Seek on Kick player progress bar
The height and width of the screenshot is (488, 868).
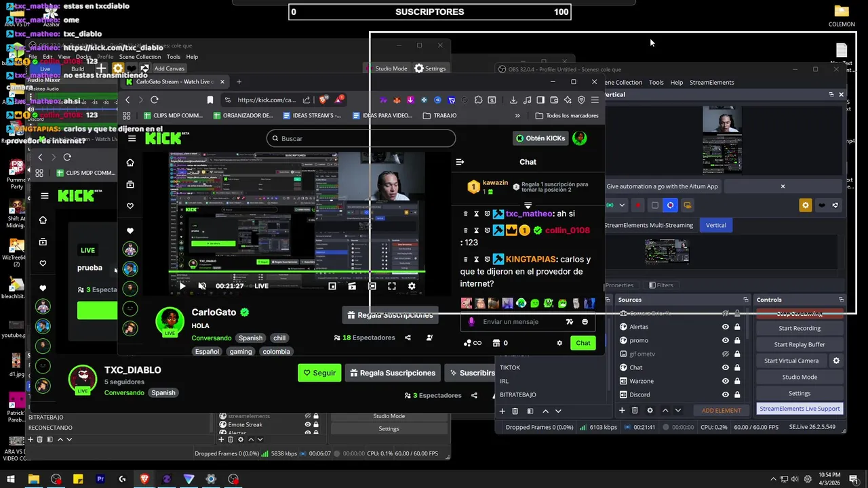click(297, 272)
